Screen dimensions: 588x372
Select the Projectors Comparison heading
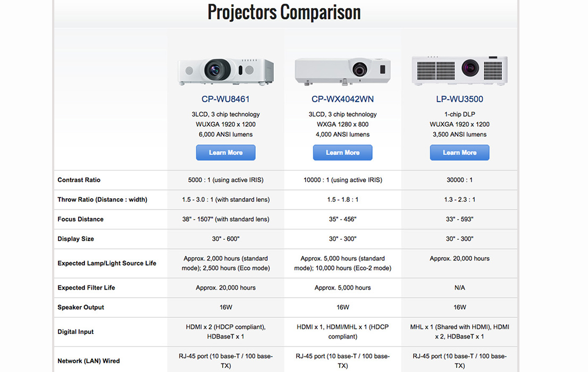coord(284,12)
